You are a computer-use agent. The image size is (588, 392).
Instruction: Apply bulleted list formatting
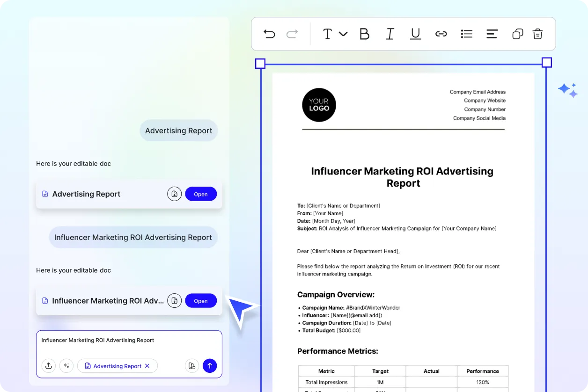466,34
